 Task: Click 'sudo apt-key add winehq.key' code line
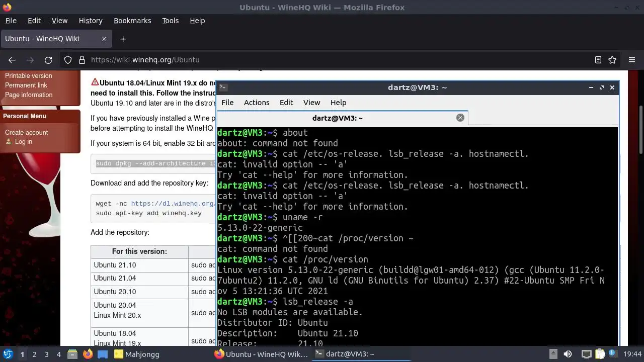149,213
